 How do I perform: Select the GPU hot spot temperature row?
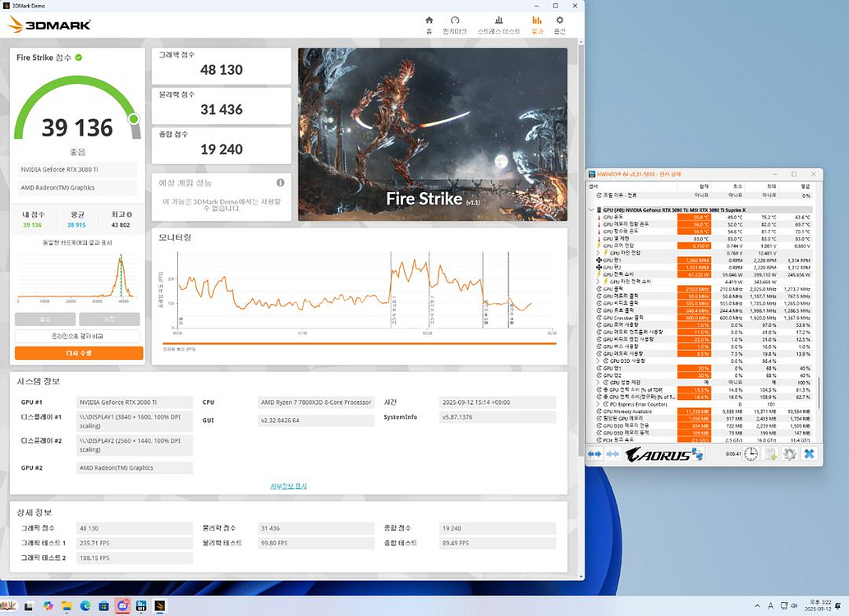click(704, 232)
